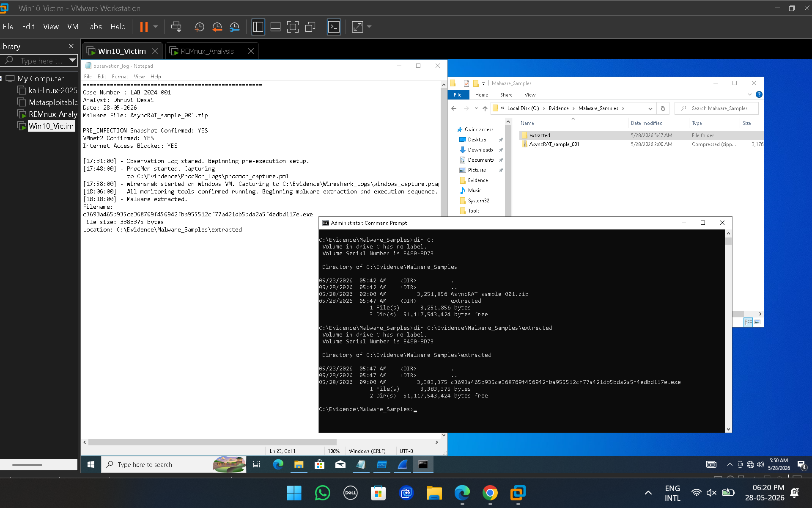
Task: Collapse the My Computer tree node
Action: [2, 78]
